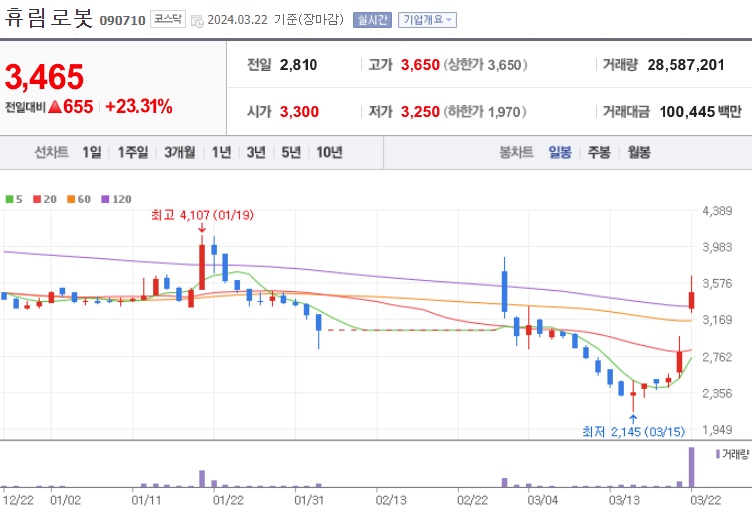This screenshot has width=752, height=514.
Task: Open the 기업개요 dropdown
Action: pos(427,20)
